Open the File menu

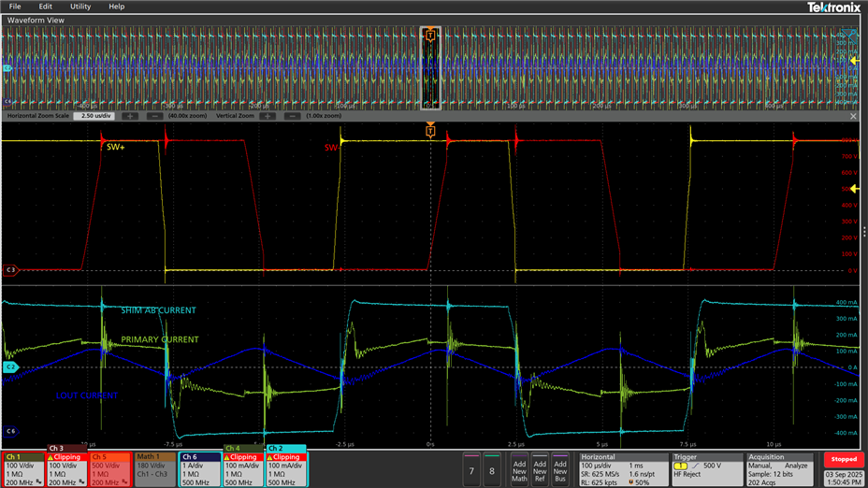[x=15, y=7]
